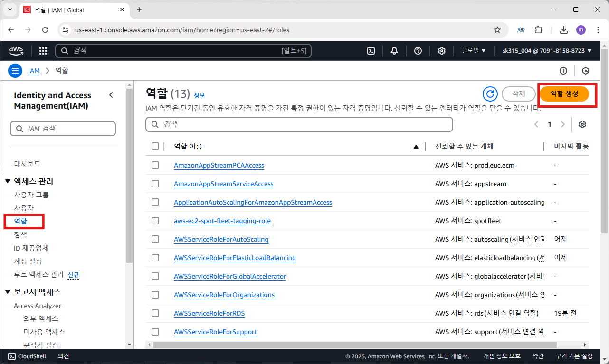Click the 의견 feedback link in footer

64,356
